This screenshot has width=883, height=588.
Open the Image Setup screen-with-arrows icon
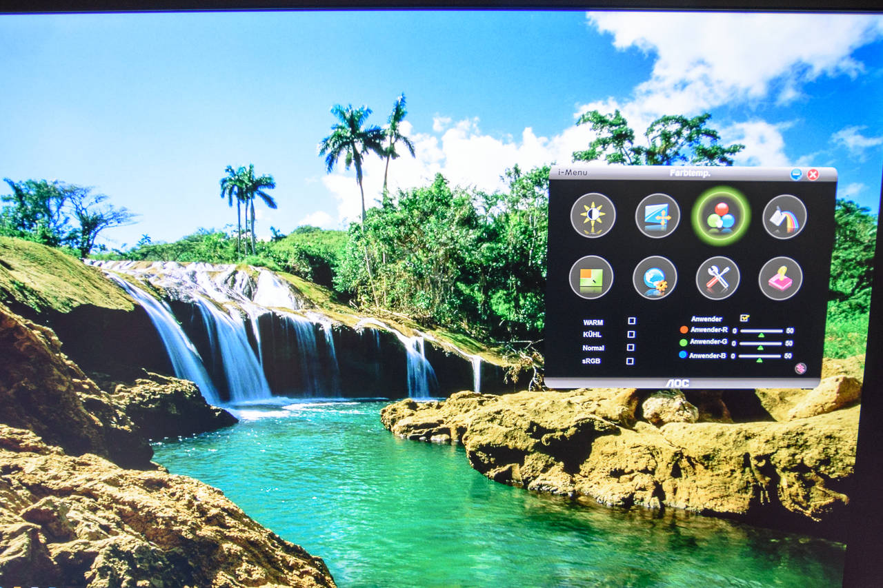(x=657, y=216)
